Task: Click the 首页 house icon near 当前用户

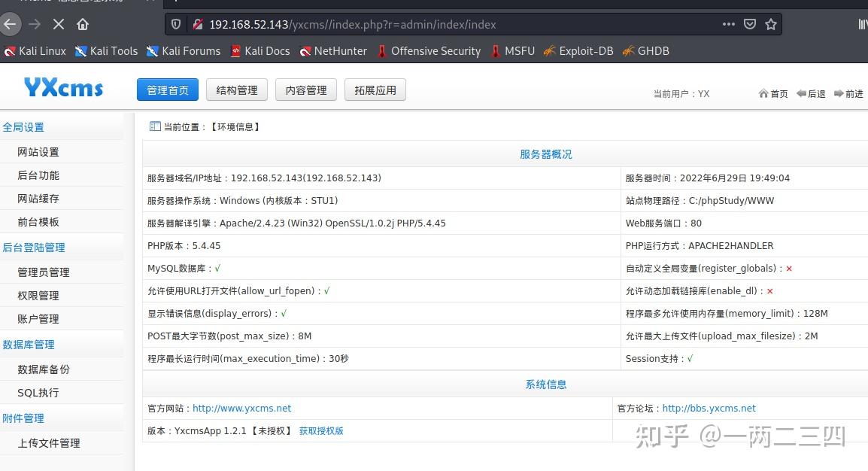Action: 763,93
